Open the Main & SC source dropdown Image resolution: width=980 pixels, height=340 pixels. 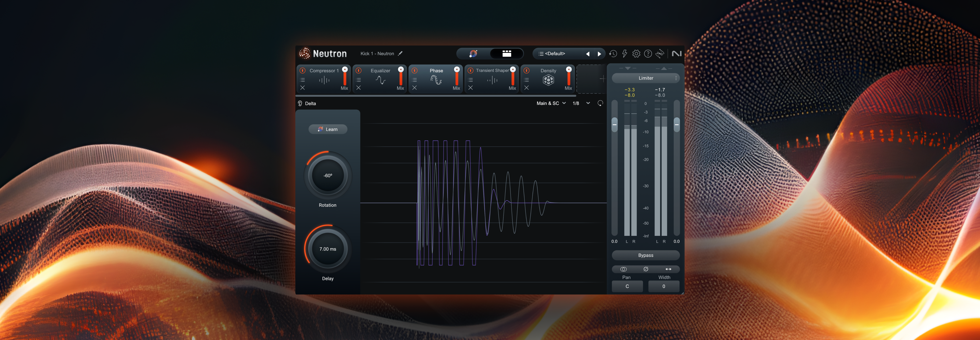click(x=551, y=103)
